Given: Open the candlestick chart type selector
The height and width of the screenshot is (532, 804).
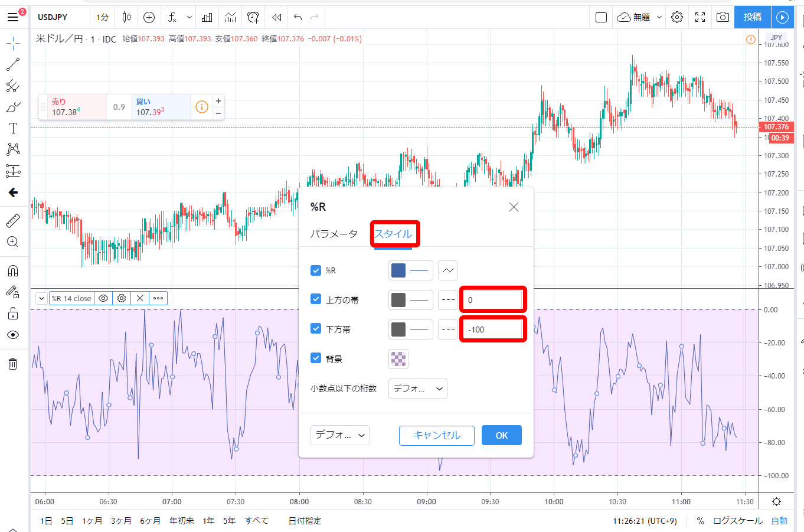Looking at the screenshot, I should tap(126, 17).
